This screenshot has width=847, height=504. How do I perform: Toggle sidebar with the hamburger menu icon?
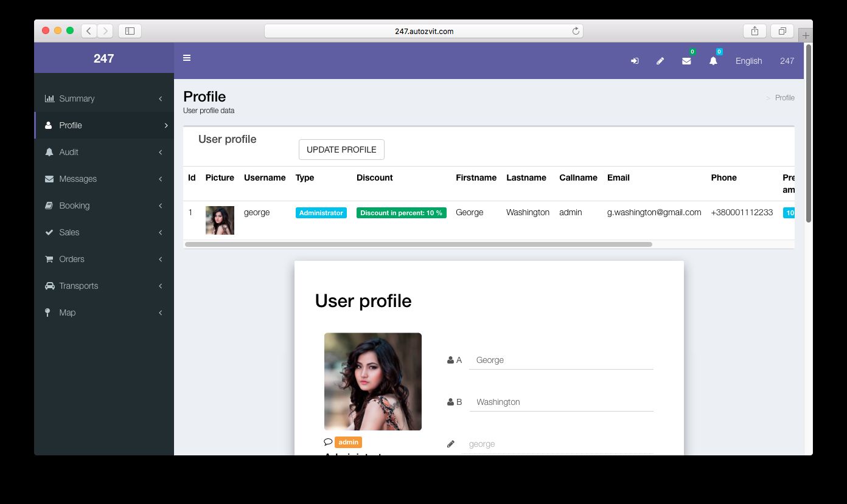[x=187, y=58]
